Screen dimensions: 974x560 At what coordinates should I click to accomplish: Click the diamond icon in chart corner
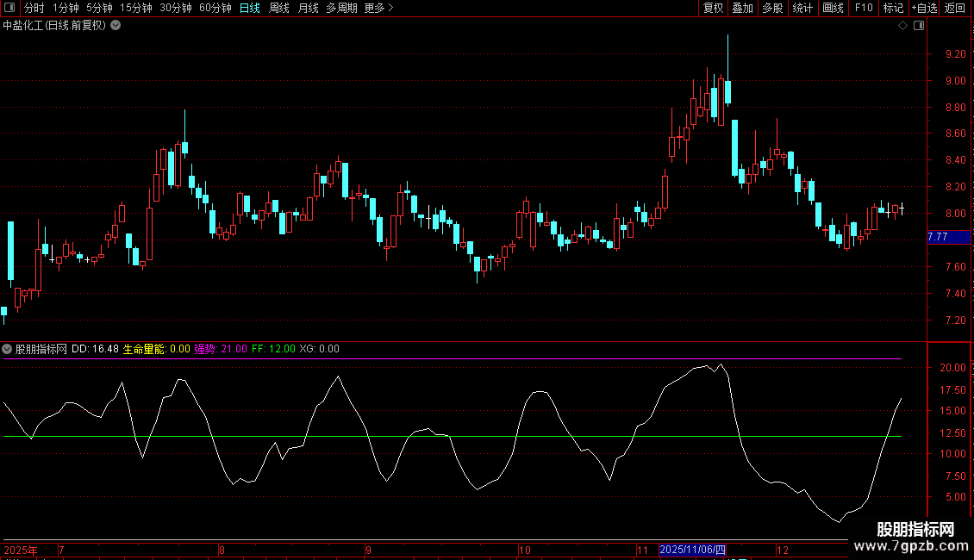pos(903,26)
